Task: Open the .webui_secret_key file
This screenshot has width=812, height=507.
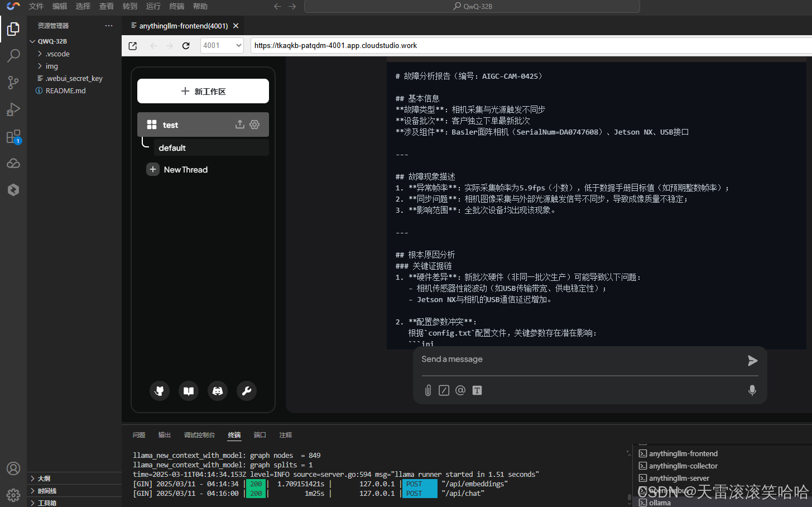Action: pos(74,78)
